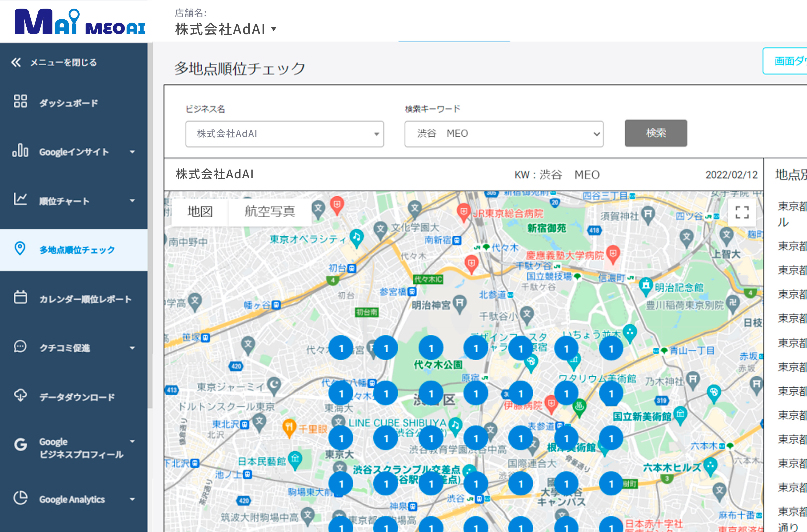Switch map to 地図 view
Viewport: 807px width, 532px height.
click(200, 211)
